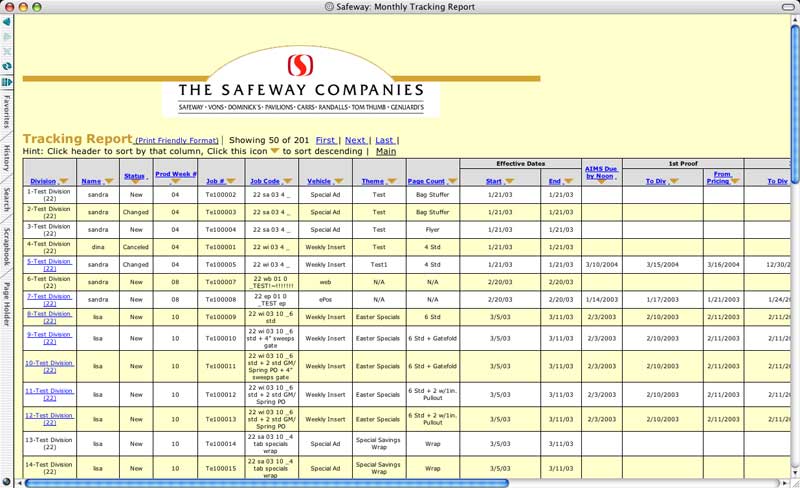Return to the Main page link
This screenshot has height=488, width=800.
(x=386, y=151)
